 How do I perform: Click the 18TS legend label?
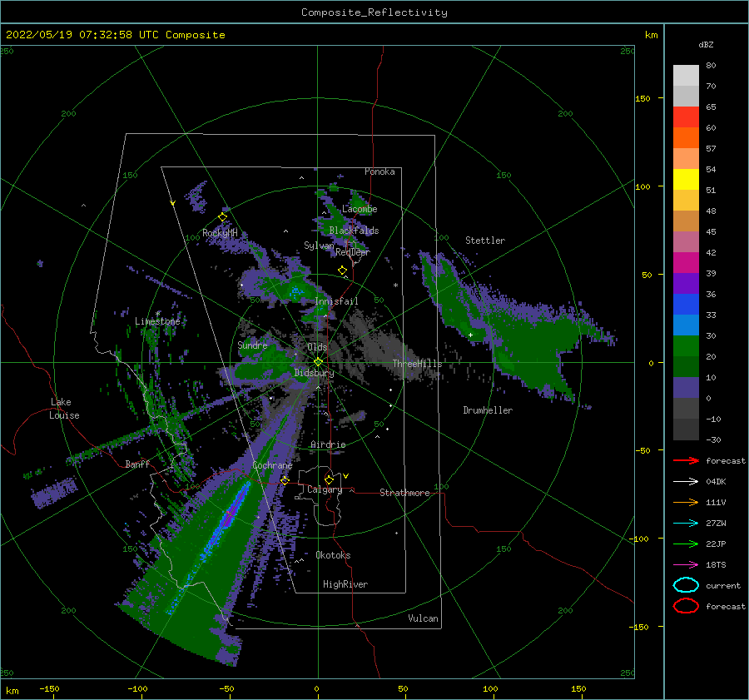click(x=716, y=565)
